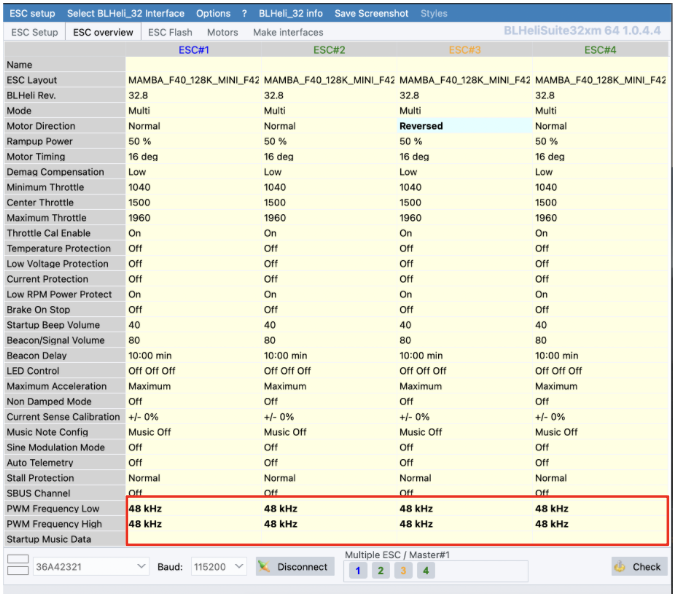Viewport: 674px width, 594px height.
Task: Open the Baud rate dropdown
Action: click(218, 567)
